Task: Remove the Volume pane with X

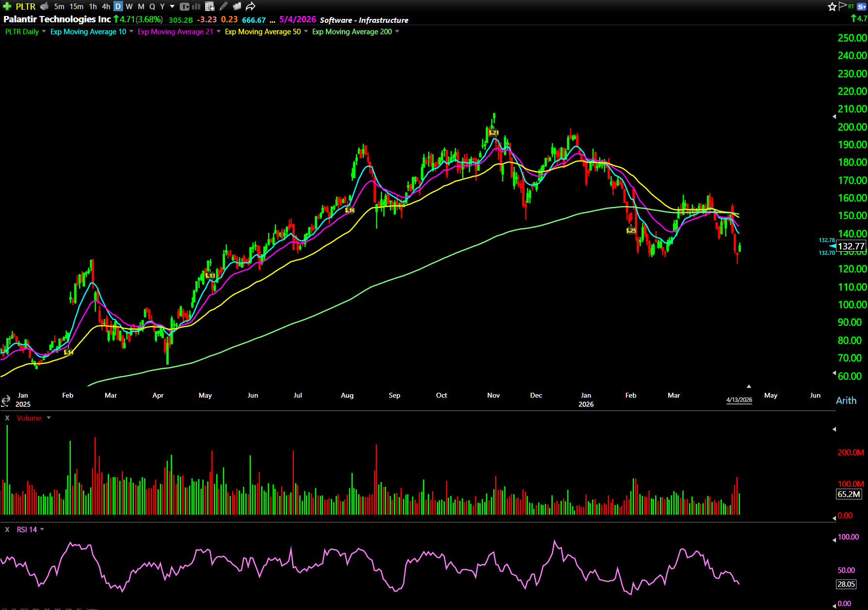Action: click(7, 418)
